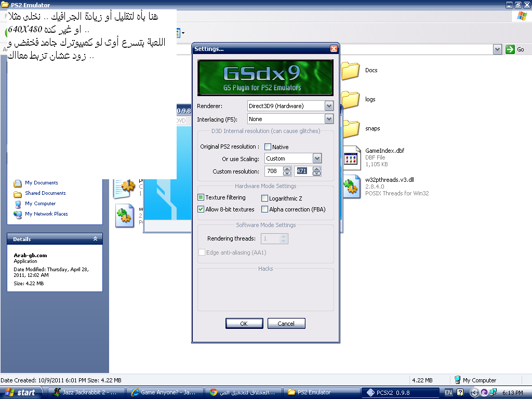Switch to the Chrome taskbar window
The width and height of the screenshot is (532, 399).
(x=243, y=393)
